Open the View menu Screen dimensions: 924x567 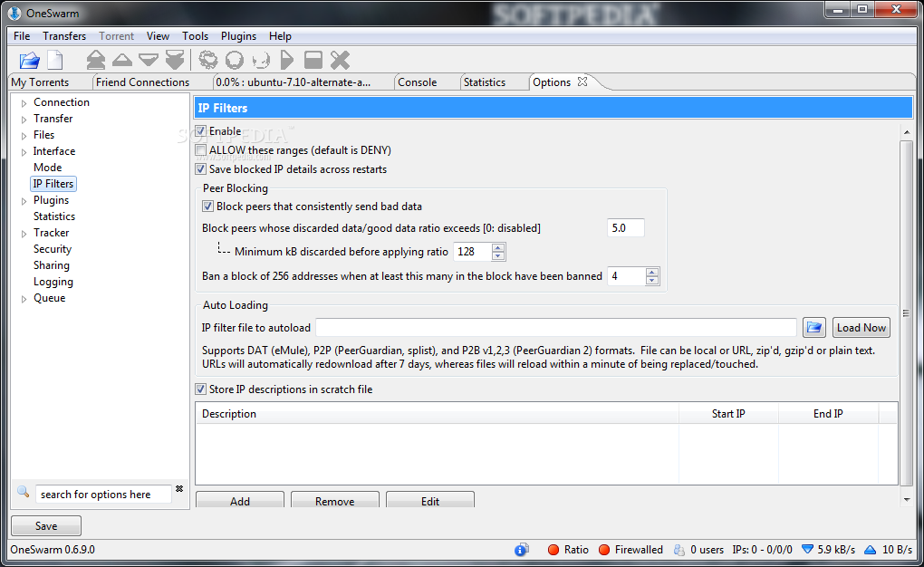click(158, 36)
